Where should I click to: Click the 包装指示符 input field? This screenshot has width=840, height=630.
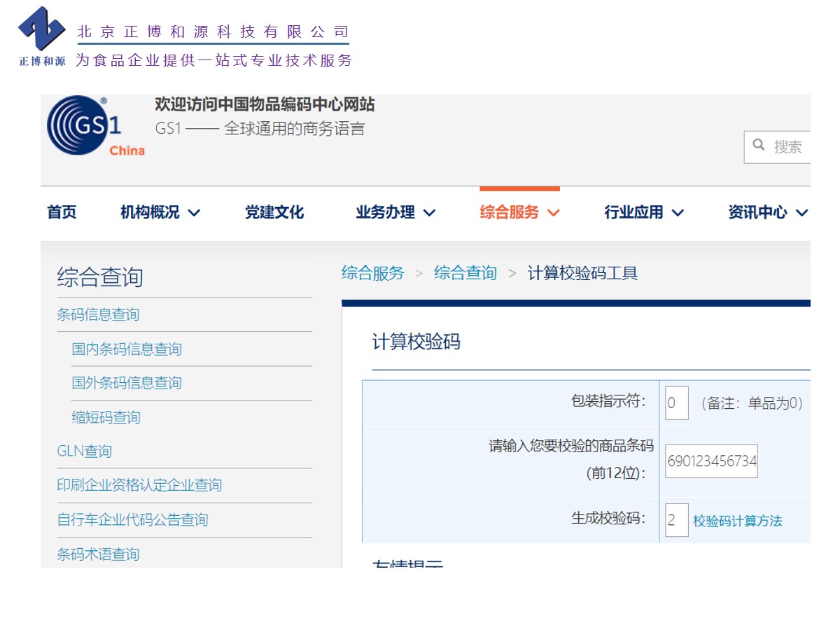[x=676, y=403]
